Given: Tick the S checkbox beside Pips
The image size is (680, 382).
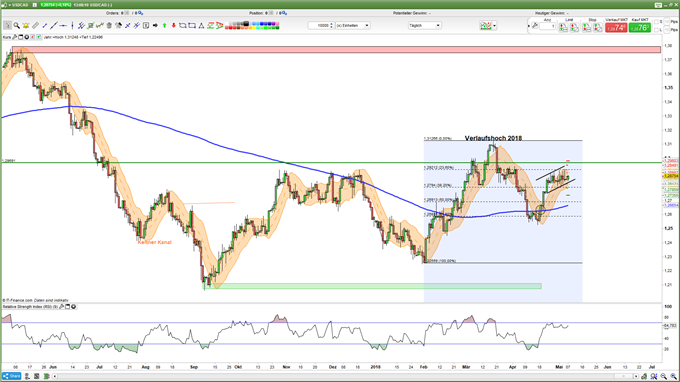Looking at the screenshot, I should tap(656, 22).
